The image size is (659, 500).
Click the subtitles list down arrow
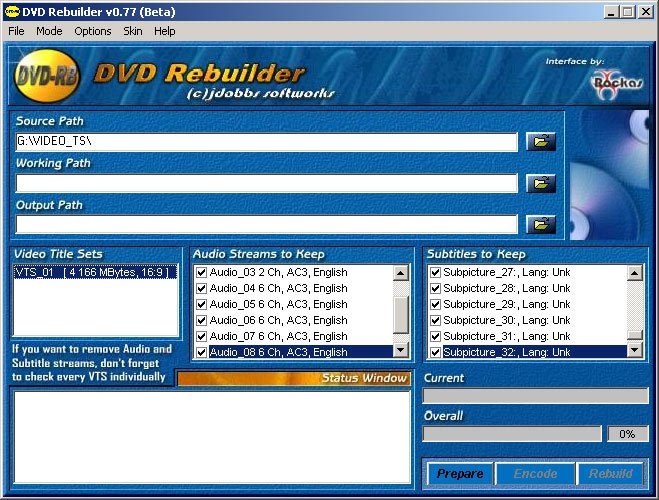(635, 350)
